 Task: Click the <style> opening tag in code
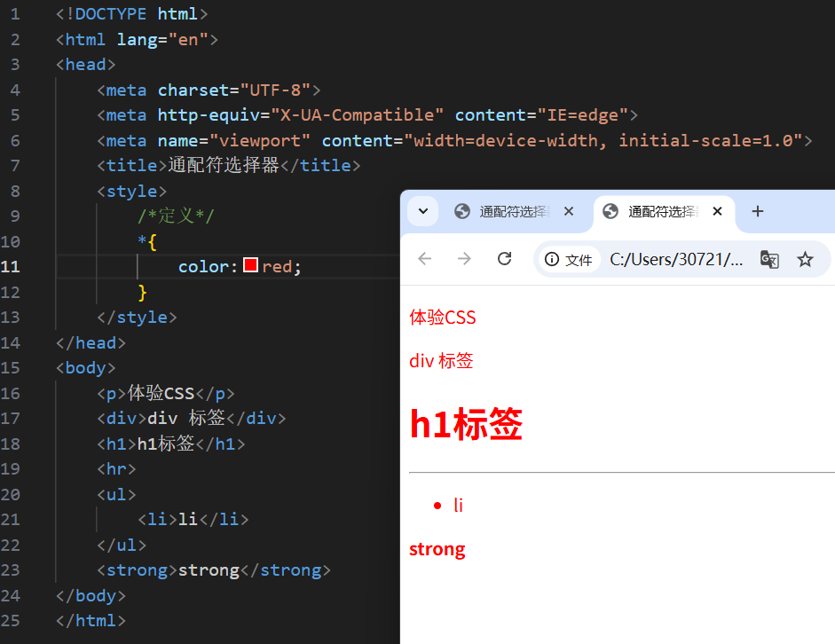click(131, 191)
